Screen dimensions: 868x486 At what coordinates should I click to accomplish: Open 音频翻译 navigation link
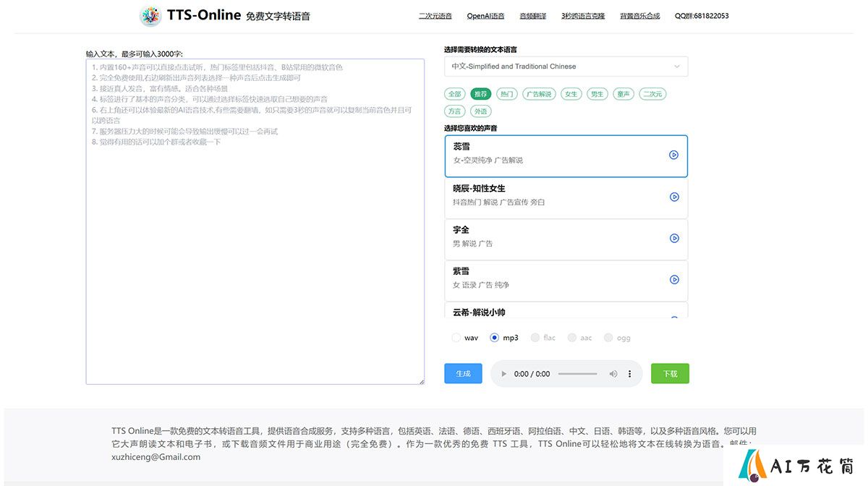pos(533,16)
